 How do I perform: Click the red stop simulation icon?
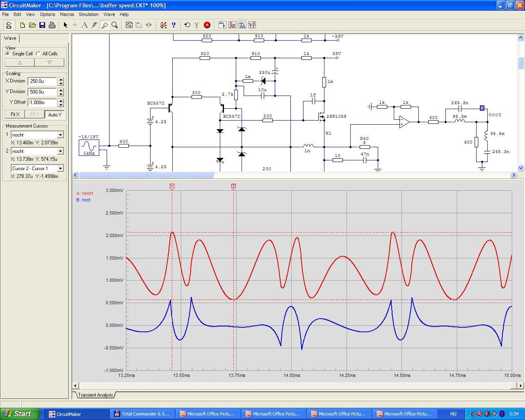(207, 25)
